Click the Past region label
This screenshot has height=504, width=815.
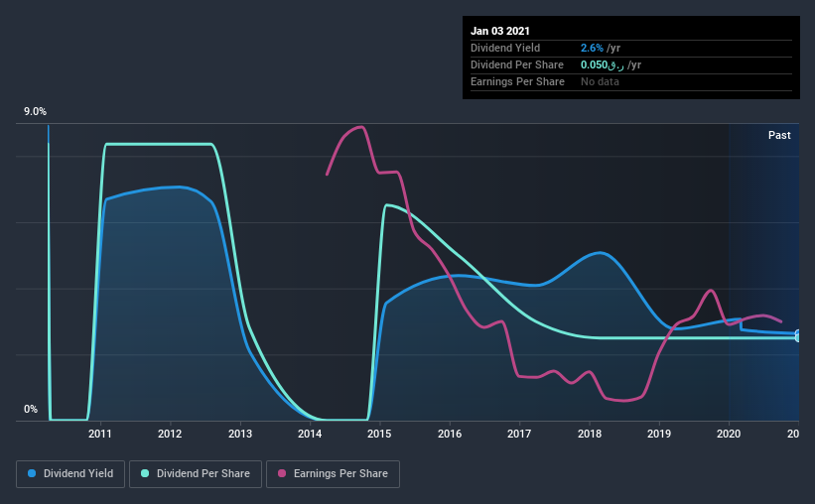[779, 135]
